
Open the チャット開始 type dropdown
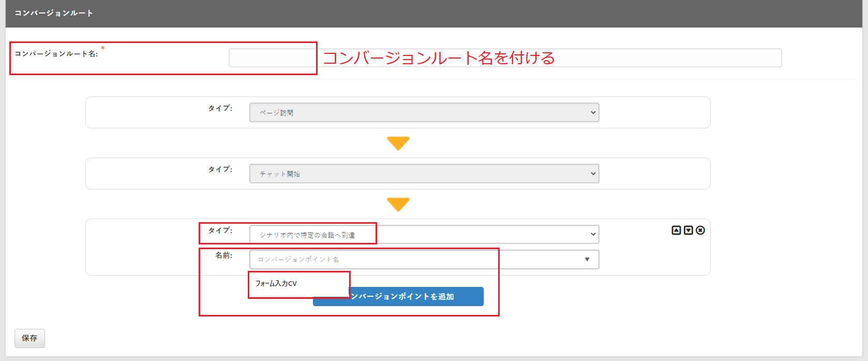[424, 174]
